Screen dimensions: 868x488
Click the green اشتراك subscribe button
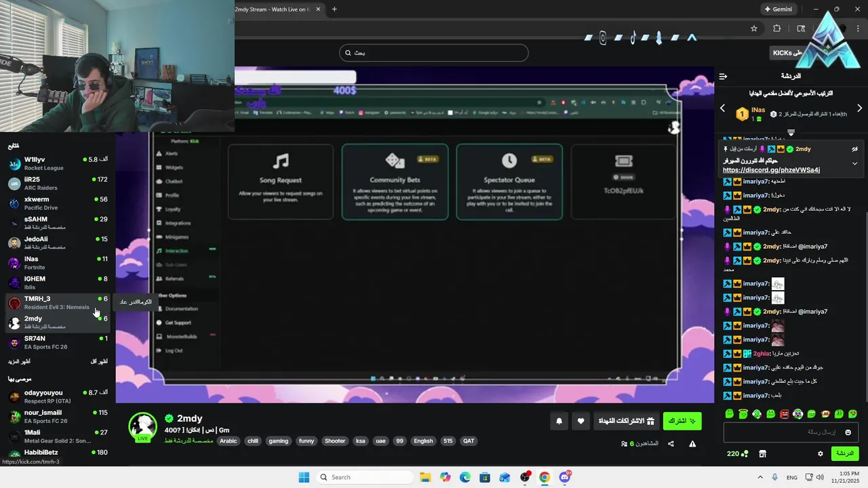point(682,421)
